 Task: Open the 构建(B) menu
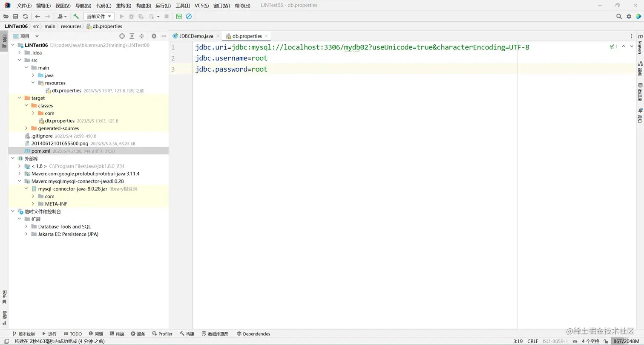pyautogui.click(x=144, y=6)
